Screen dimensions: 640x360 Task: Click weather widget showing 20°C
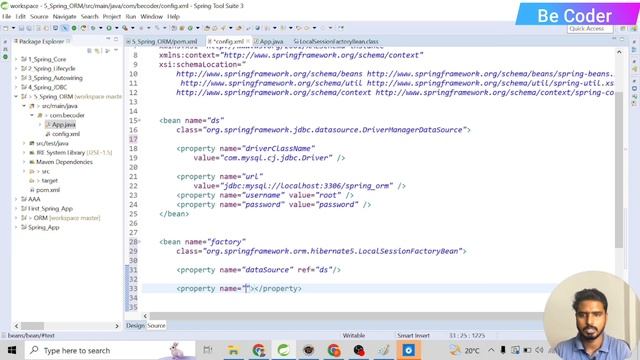point(464,350)
